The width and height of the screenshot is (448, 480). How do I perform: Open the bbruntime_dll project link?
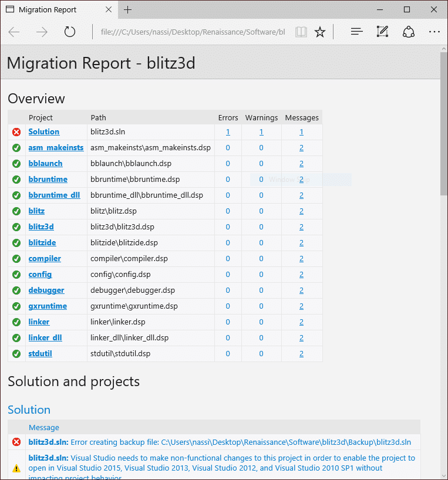(x=54, y=195)
